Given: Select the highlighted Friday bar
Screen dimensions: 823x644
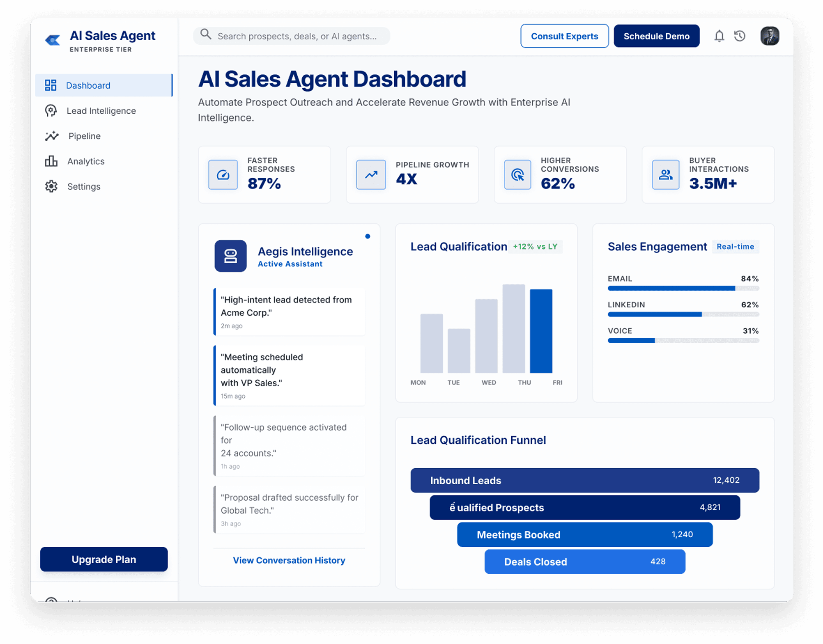Looking at the screenshot, I should [x=541, y=331].
